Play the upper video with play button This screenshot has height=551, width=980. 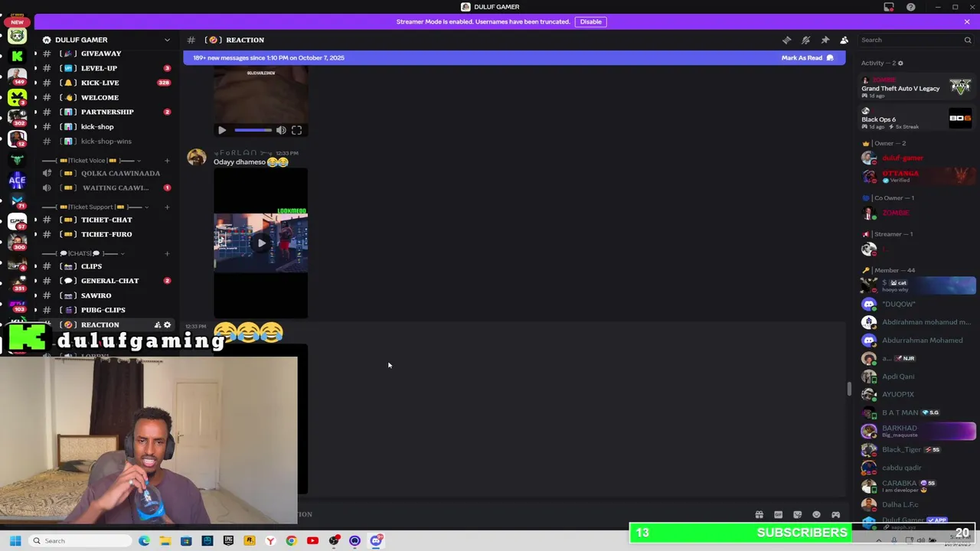pos(222,130)
